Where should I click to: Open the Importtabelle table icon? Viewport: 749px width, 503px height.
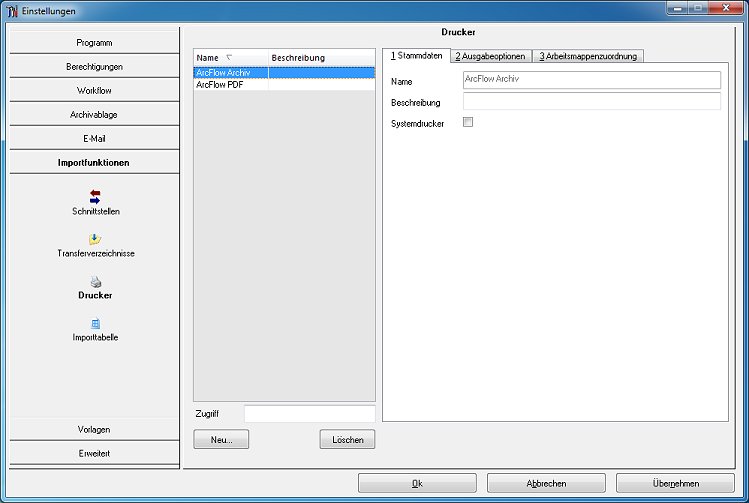pos(96,323)
